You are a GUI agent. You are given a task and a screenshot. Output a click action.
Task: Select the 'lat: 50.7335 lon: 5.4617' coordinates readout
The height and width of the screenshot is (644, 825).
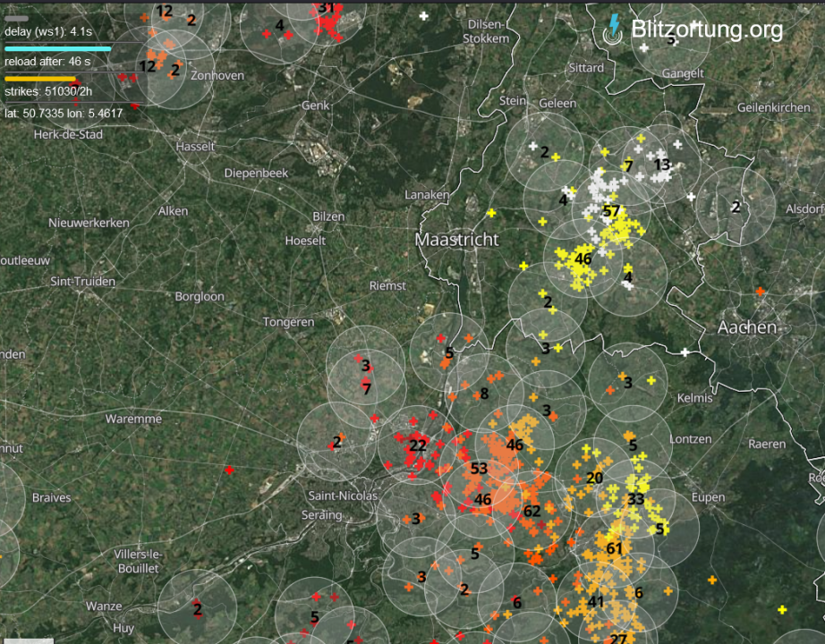pyautogui.click(x=64, y=113)
